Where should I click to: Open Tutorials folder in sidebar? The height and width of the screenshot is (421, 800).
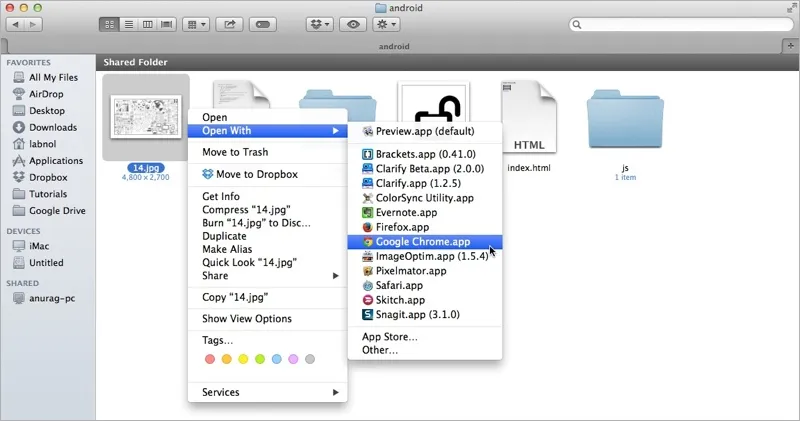[x=47, y=194]
